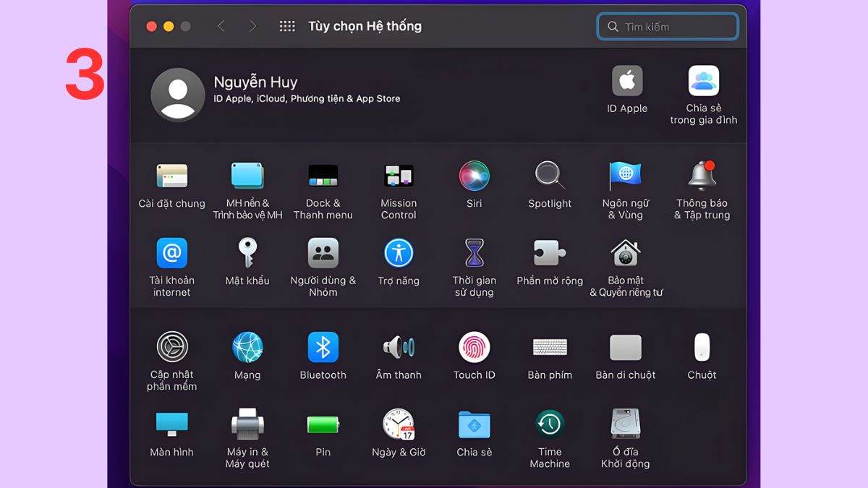Screen dimensions: 868x488
Task: Open the Pin battery settings
Action: point(323,424)
